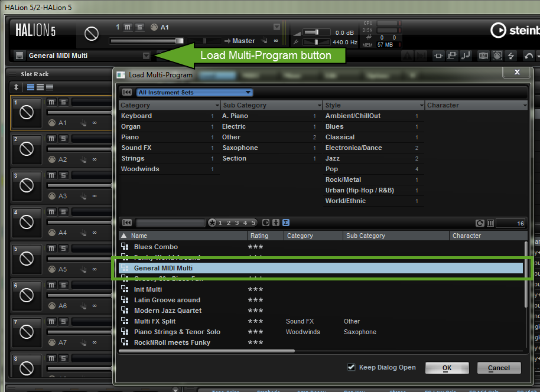The width and height of the screenshot is (540, 392).
Task: Open the Category column filter dropdown
Action: coord(217,105)
